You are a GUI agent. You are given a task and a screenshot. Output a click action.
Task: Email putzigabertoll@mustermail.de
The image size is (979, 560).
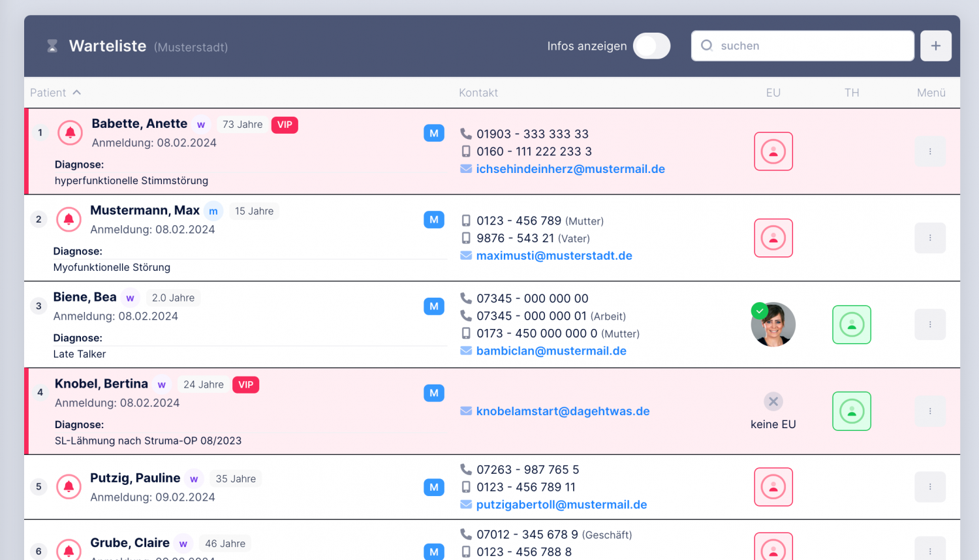[x=561, y=505]
